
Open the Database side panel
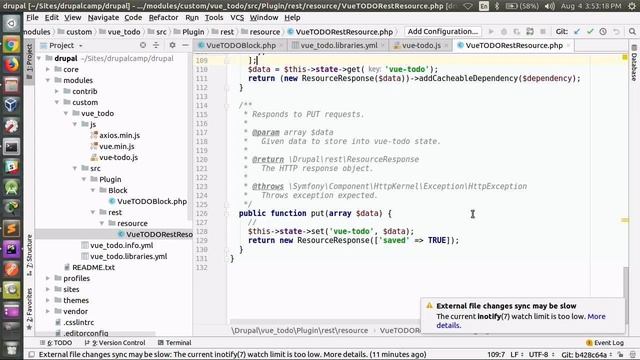coord(634,63)
